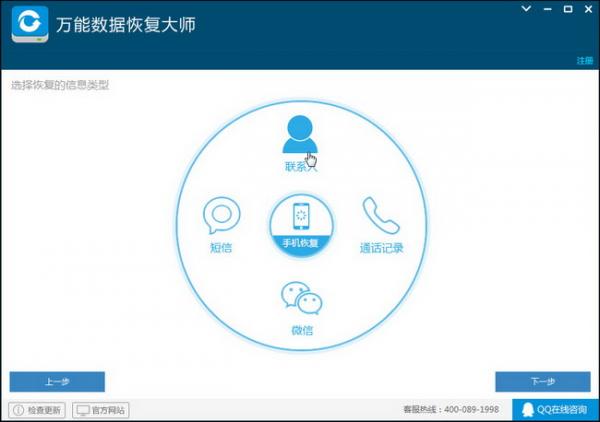The width and height of the screenshot is (600, 422).
Task: Choose the 短信 message bubble icon
Action: [222, 215]
